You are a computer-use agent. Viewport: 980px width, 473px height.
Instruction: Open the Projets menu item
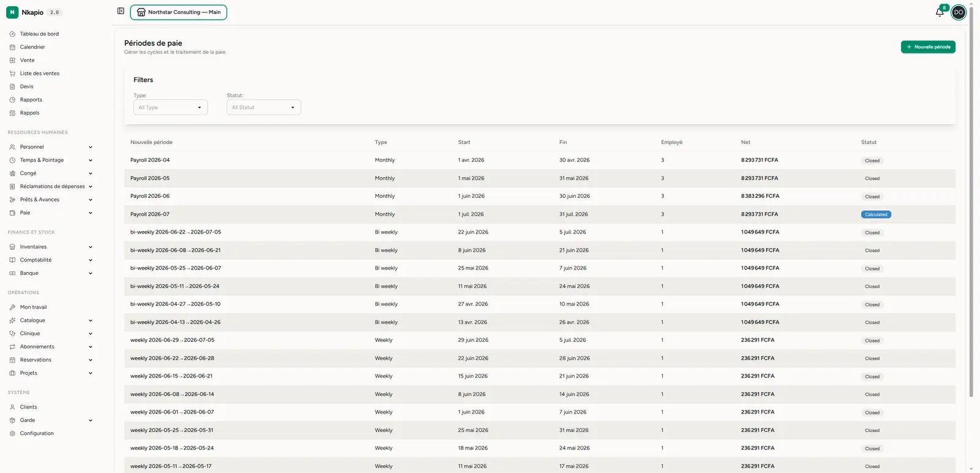pos(51,373)
